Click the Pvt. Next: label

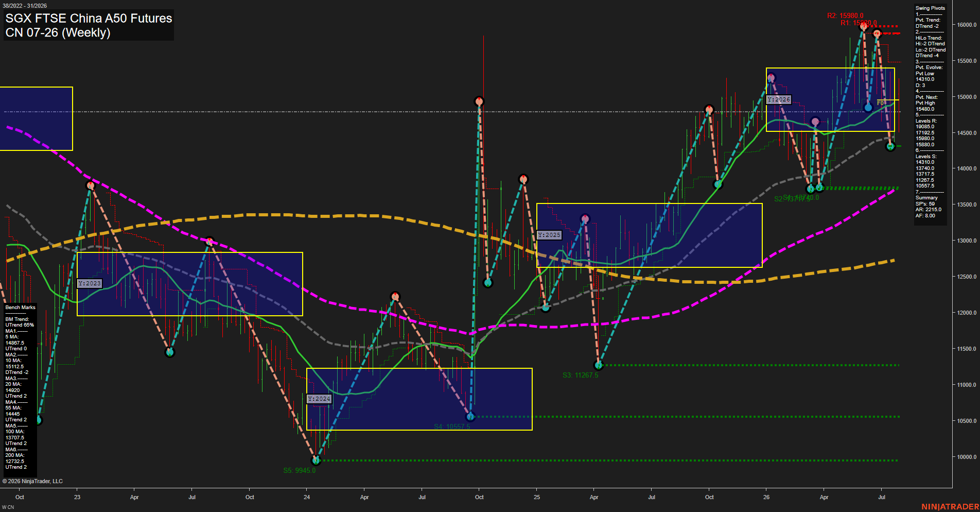pyautogui.click(x=926, y=97)
